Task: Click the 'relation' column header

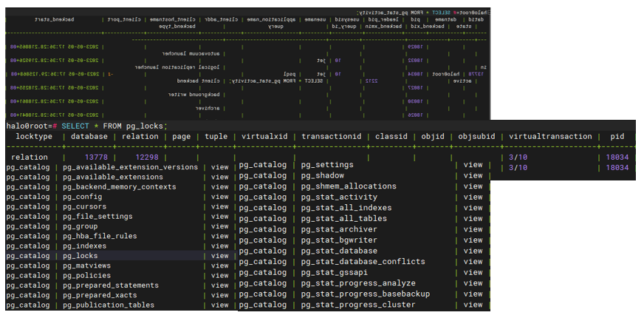Action: point(140,137)
